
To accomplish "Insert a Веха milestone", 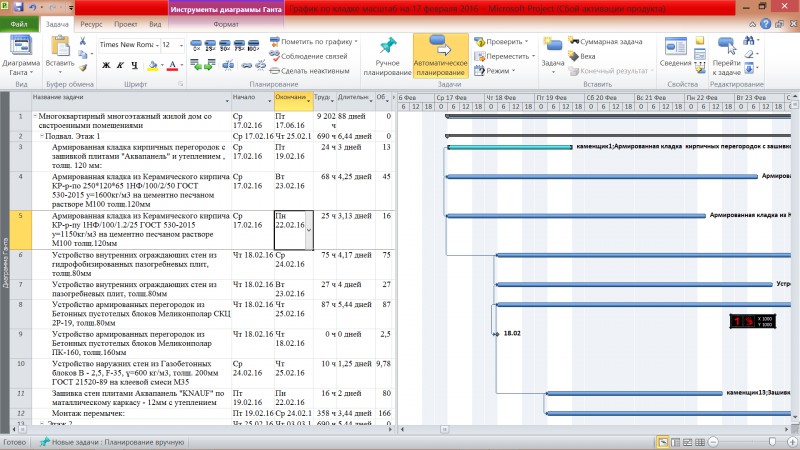I will point(582,56).
